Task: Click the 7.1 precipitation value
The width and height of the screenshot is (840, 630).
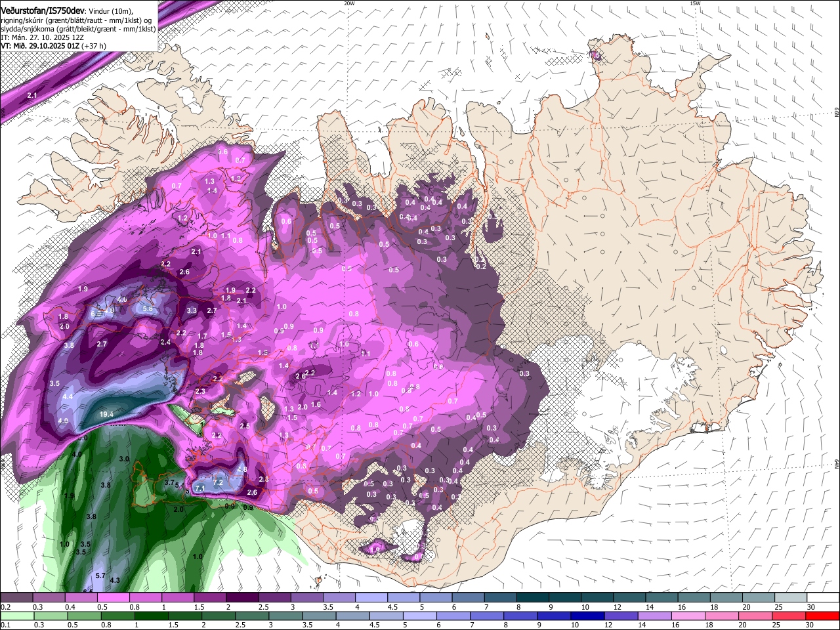Action: pos(201,488)
